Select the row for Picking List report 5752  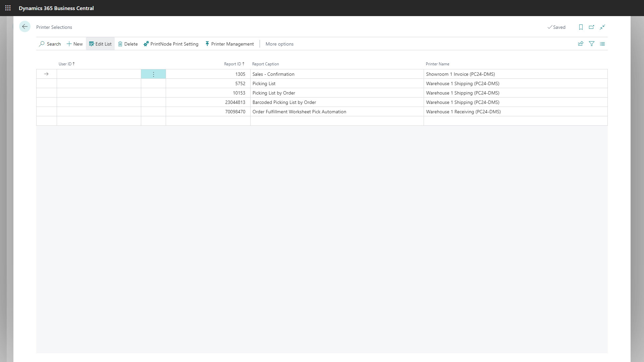(264, 83)
